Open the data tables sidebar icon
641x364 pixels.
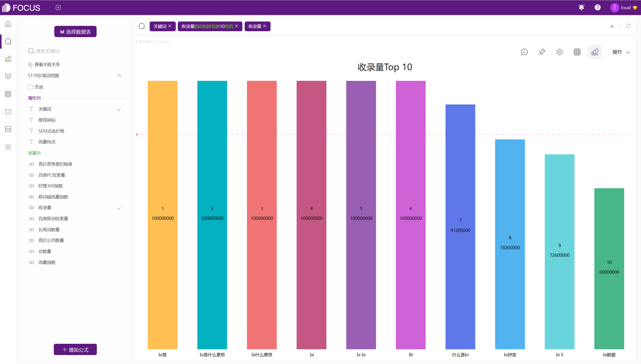pos(8,94)
